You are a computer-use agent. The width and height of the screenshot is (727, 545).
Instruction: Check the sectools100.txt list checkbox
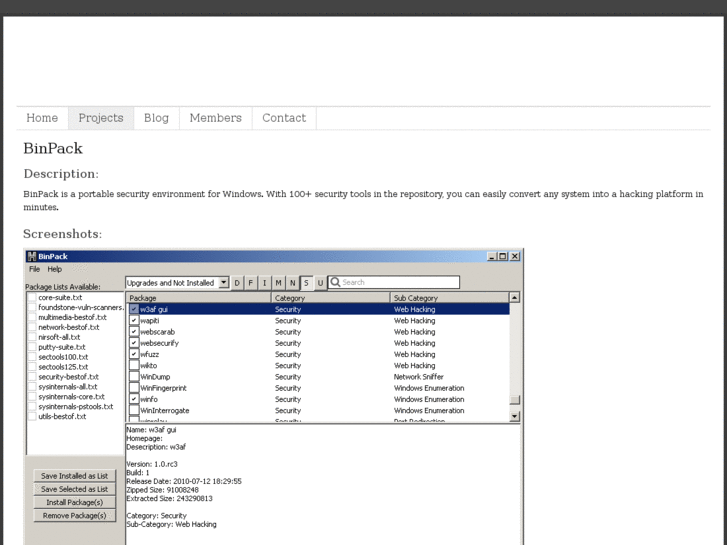32,357
